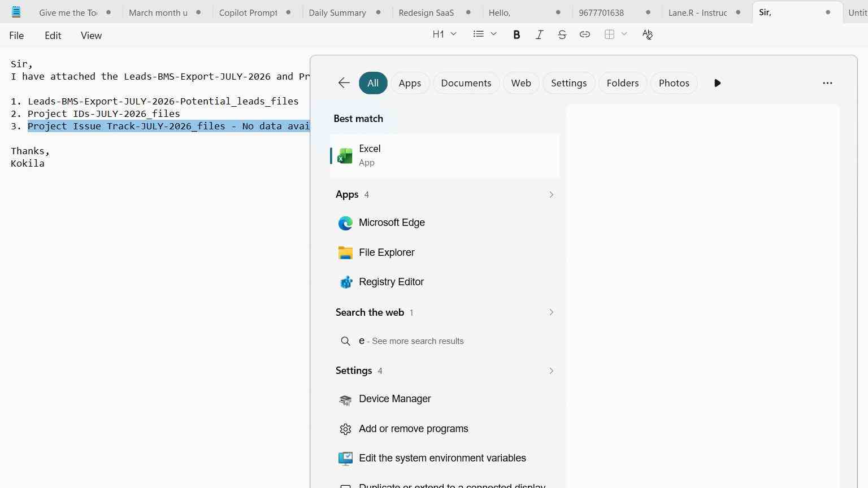The image size is (868, 488).
Task: Apply strikethrough formatting
Action: [x=562, y=34]
